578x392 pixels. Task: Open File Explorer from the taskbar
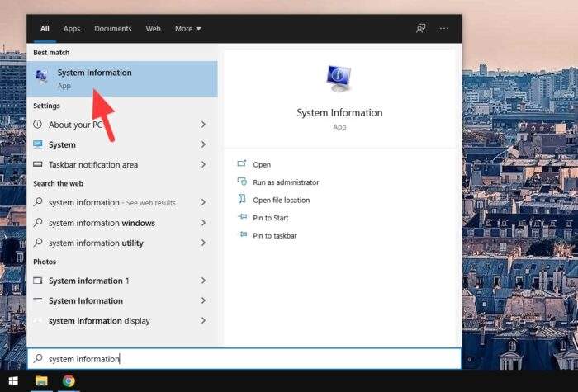coord(41,381)
